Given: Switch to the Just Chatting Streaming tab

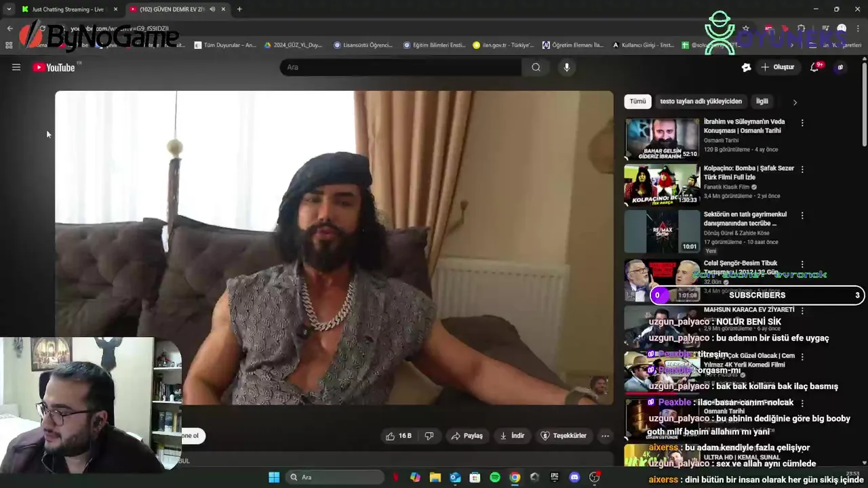Looking at the screenshot, I should coord(68,9).
